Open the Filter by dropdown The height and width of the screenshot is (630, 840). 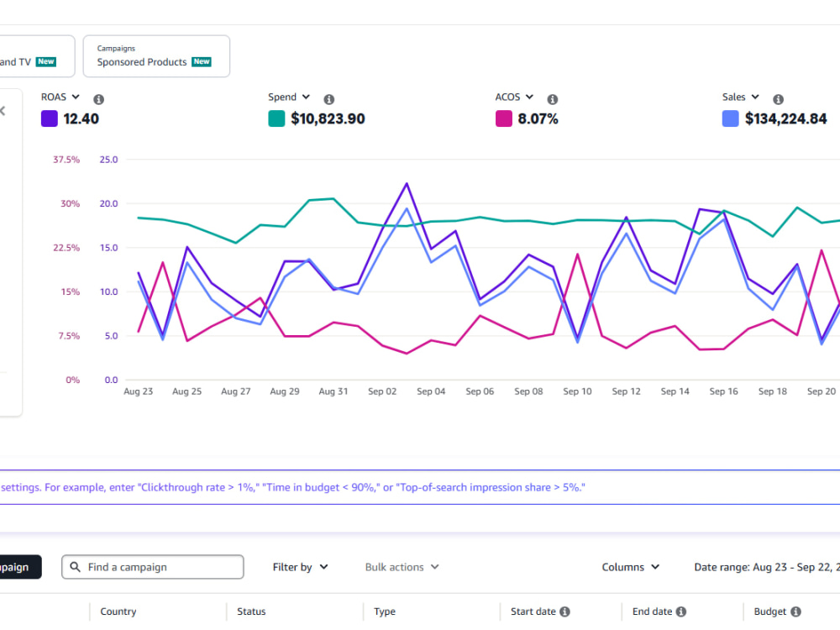[x=300, y=567]
